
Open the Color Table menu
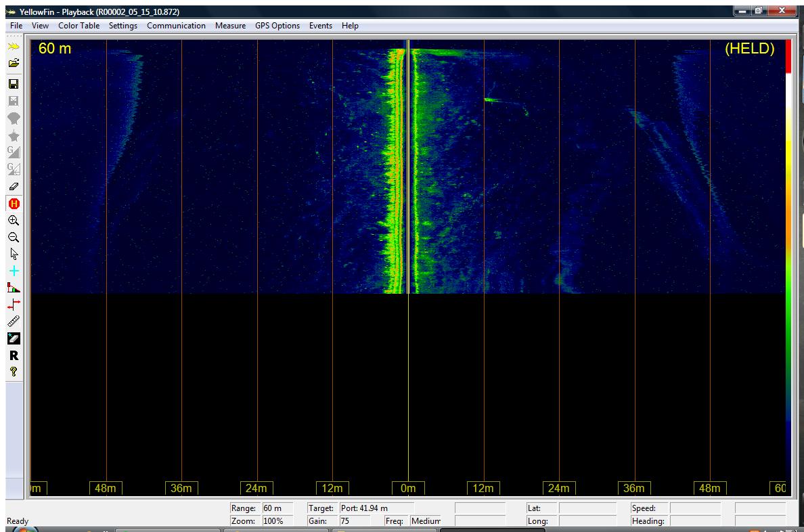click(x=79, y=26)
